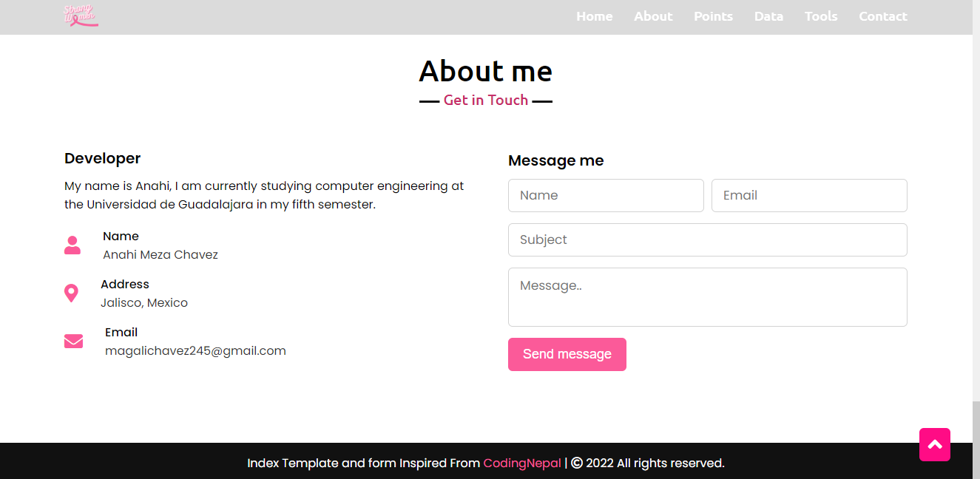The width and height of the screenshot is (980, 479).
Task: Focus the Email input field
Action: [808, 195]
